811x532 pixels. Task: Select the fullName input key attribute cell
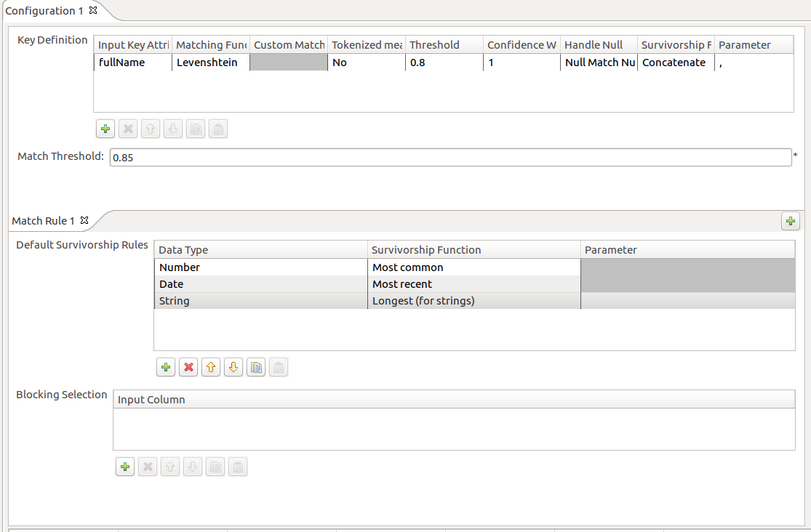coord(132,63)
